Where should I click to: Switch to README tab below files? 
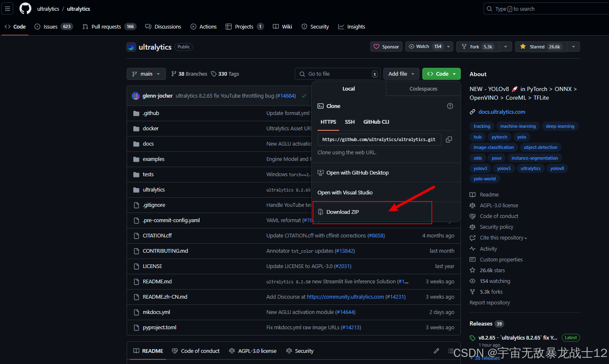[x=148, y=351]
